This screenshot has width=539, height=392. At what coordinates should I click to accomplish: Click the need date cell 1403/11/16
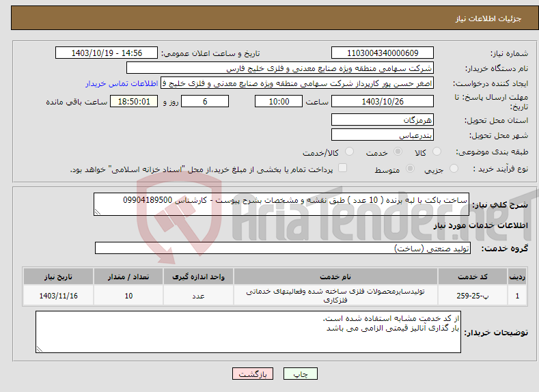pos(59,296)
